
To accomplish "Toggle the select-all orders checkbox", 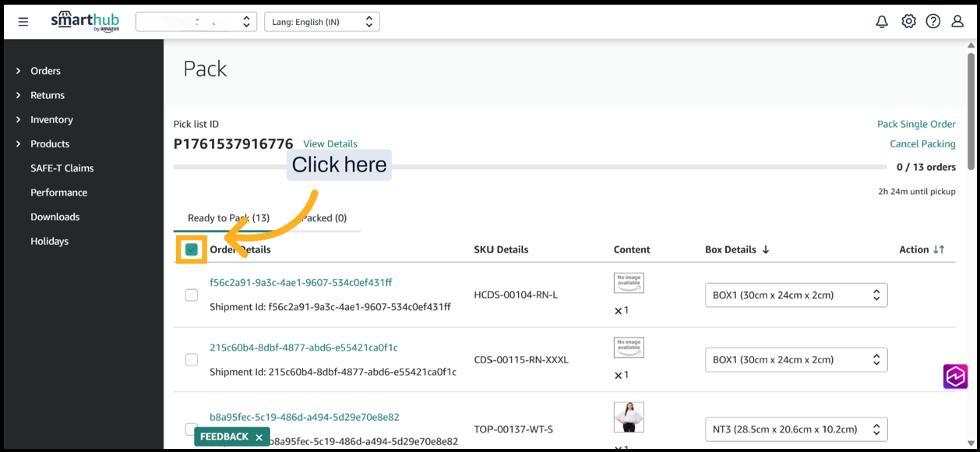I will pyautogui.click(x=192, y=249).
